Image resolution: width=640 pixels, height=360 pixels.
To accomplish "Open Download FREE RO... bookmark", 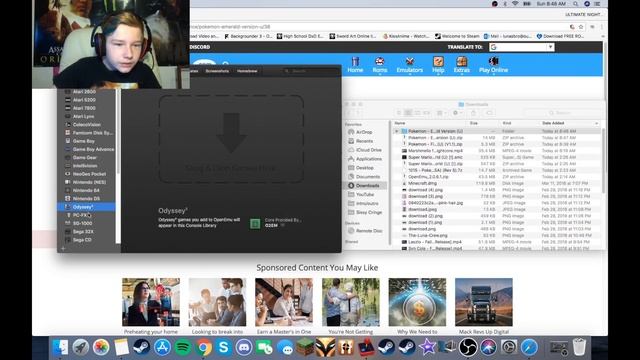I will [560, 36].
